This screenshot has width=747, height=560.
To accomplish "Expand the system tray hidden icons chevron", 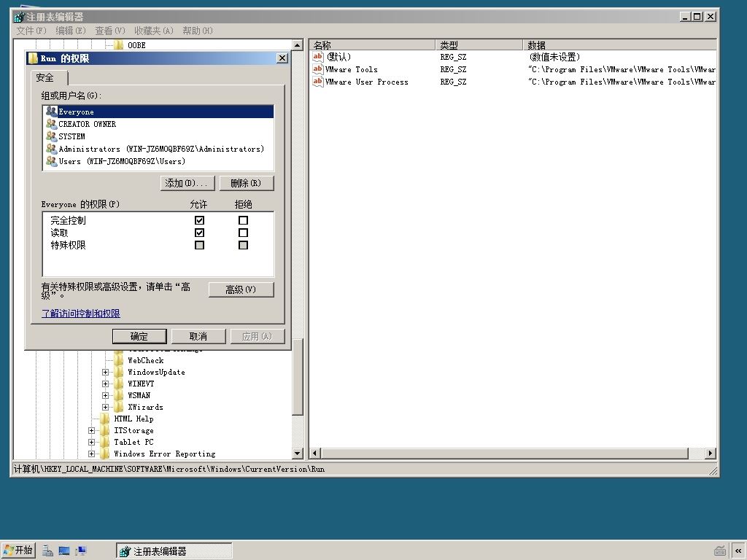I will tap(738, 551).
